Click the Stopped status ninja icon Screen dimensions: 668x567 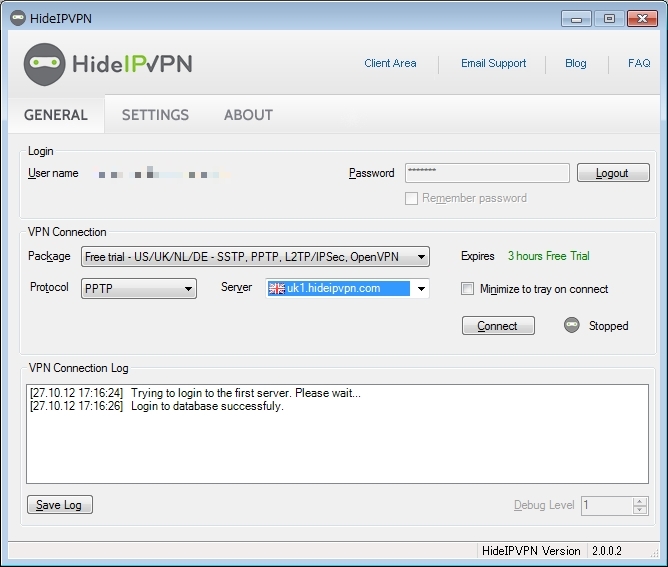572,325
